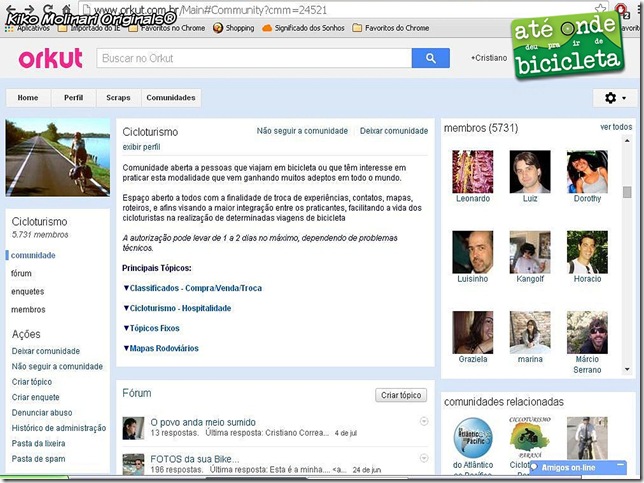This screenshot has height=483, width=644.
Task: Open the settings gear menu
Action: click(615, 98)
